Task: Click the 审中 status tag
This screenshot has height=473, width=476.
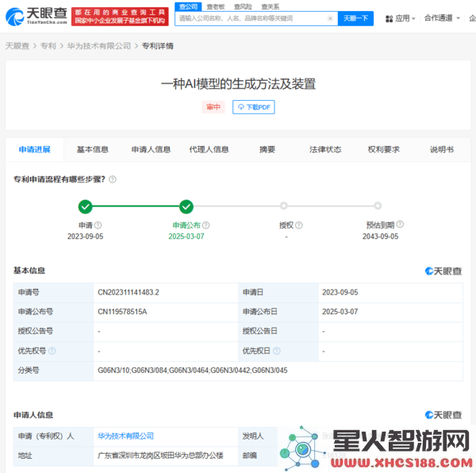Action: (213, 107)
